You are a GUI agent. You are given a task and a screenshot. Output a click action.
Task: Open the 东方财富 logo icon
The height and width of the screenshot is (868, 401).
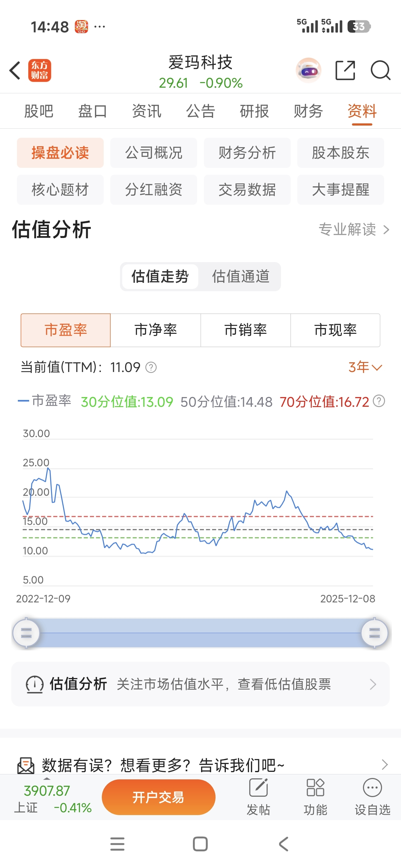pos(39,70)
